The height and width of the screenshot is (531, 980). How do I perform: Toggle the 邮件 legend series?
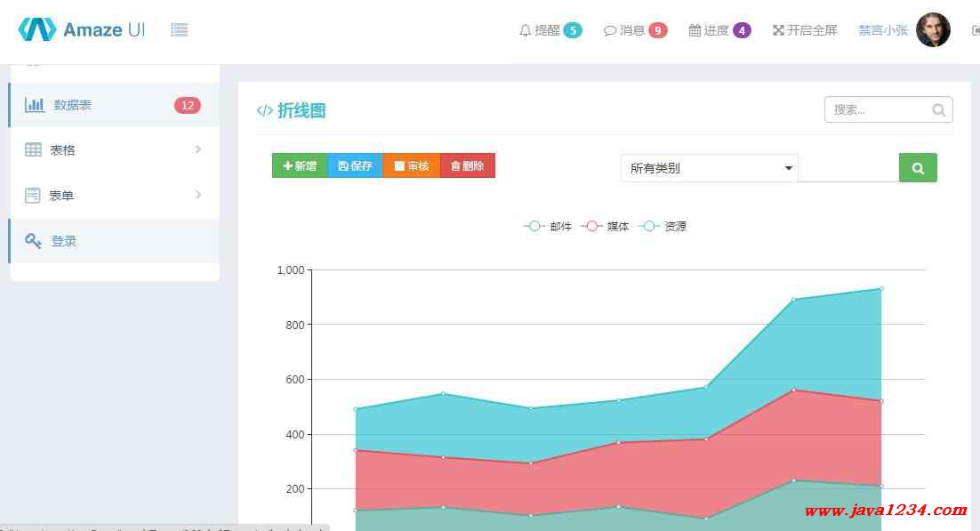coord(548,227)
